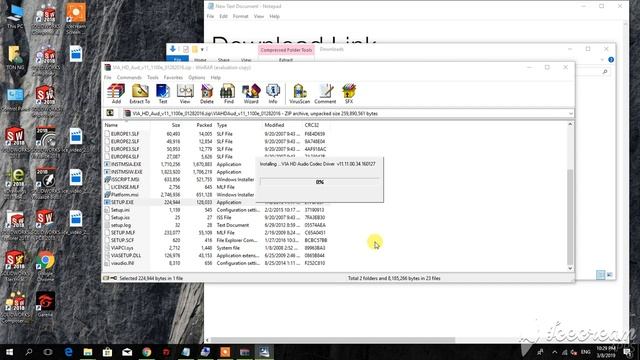Open the WinRAR Favorites menu
The width and height of the screenshot is (640, 360).
(173, 78)
